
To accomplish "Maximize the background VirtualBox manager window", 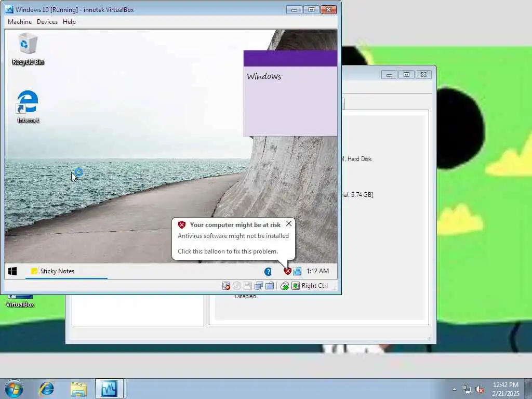I will [406, 75].
